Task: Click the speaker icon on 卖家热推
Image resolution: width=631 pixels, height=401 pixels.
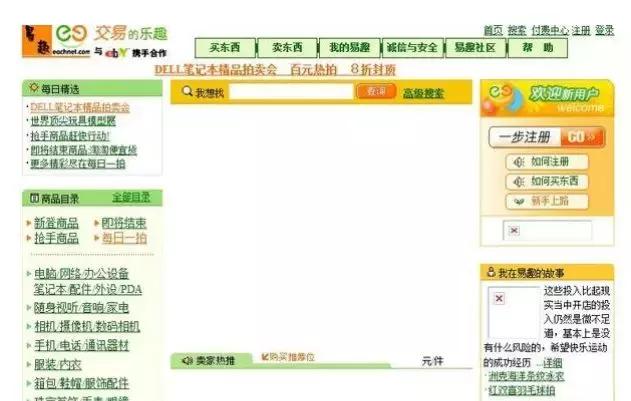Action: [187, 360]
